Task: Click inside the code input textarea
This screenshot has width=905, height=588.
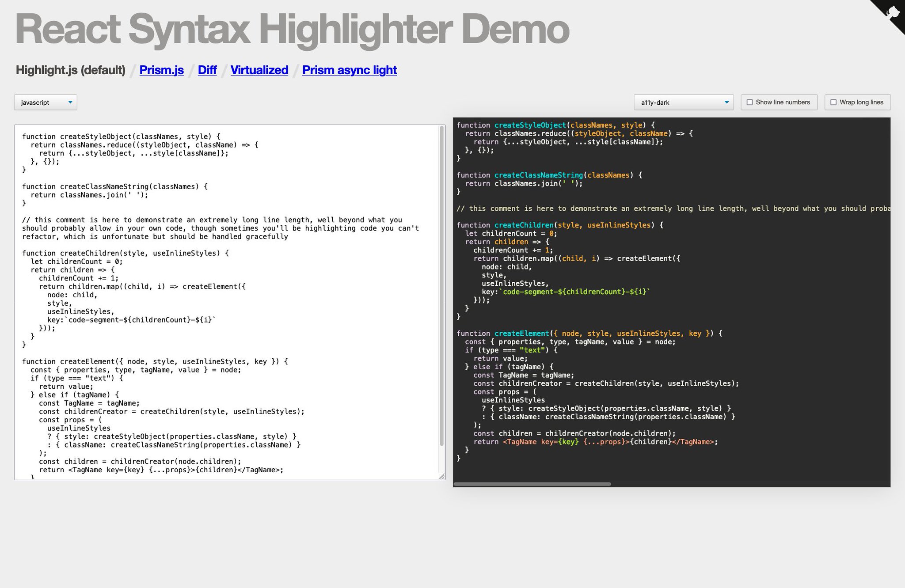Action: pyautogui.click(x=230, y=302)
